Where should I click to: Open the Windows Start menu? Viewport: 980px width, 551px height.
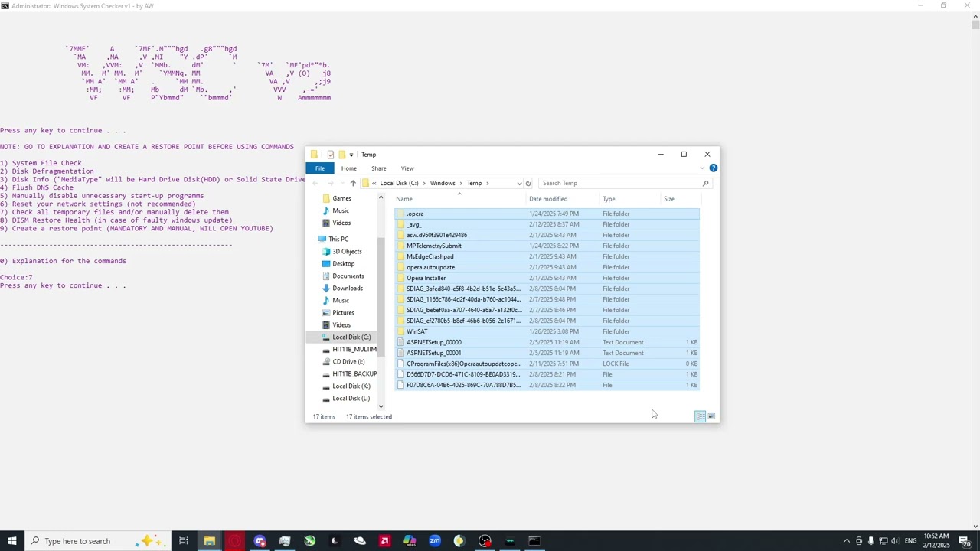[x=11, y=541]
